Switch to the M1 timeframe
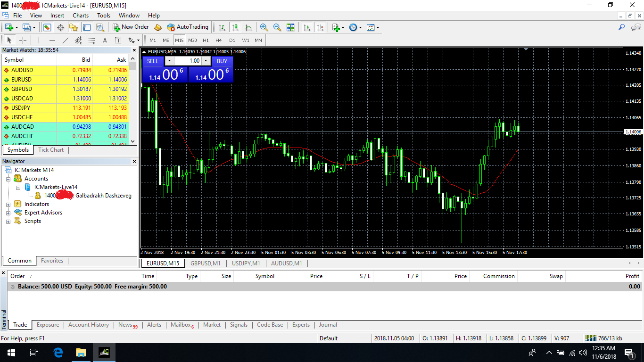 [x=153, y=40]
